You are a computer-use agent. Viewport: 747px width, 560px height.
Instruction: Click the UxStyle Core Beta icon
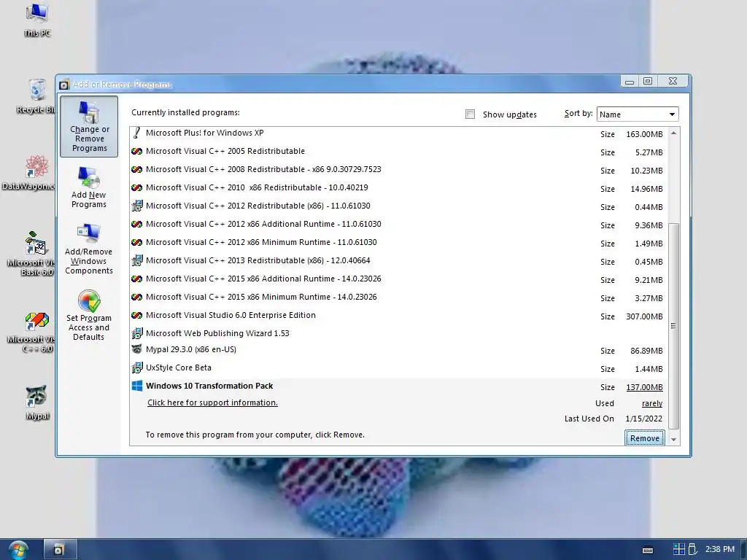136,367
